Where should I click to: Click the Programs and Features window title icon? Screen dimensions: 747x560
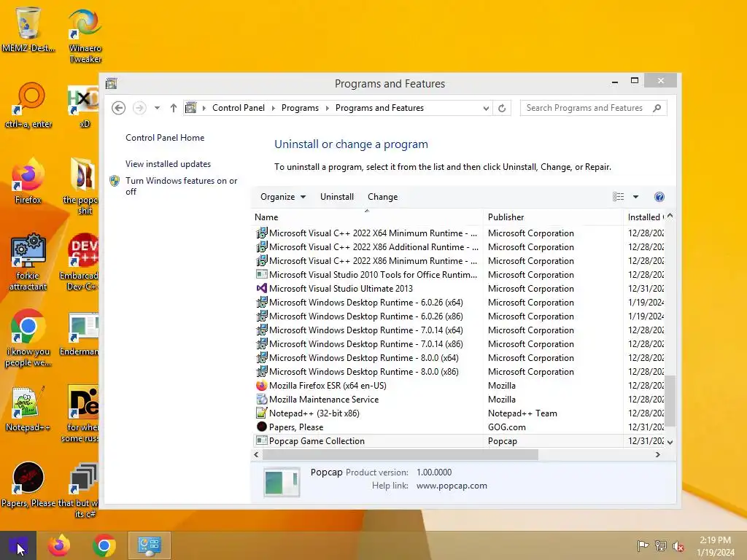tap(112, 84)
